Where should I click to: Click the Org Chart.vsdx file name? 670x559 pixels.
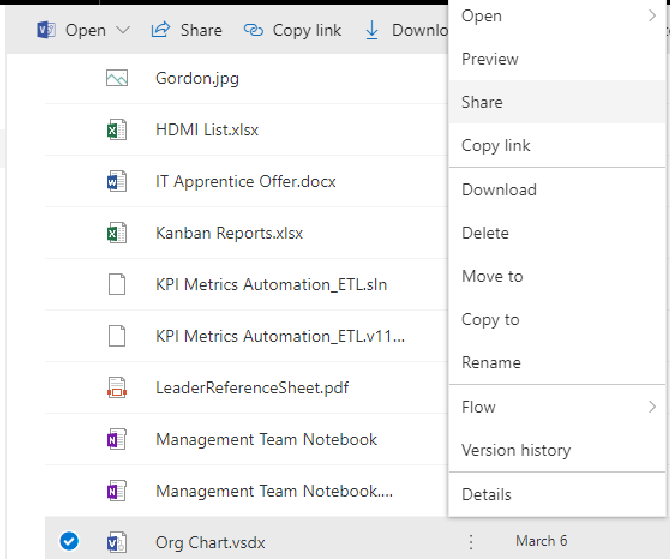click(210, 543)
